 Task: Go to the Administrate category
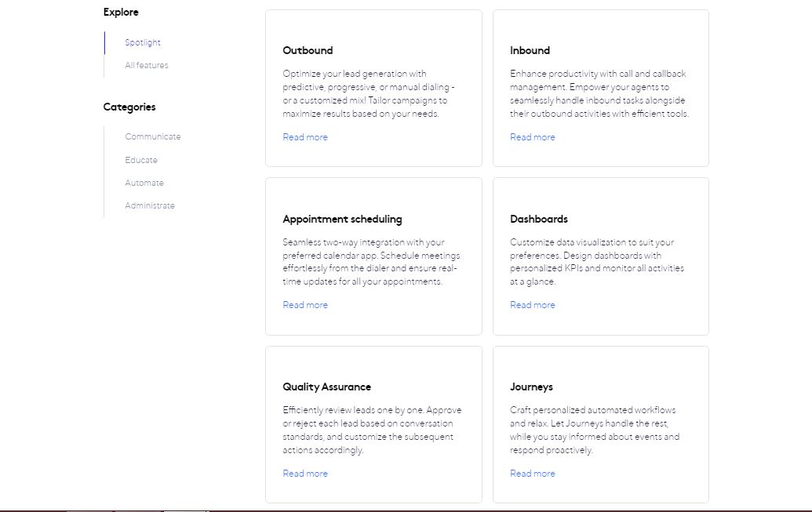(150, 205)
